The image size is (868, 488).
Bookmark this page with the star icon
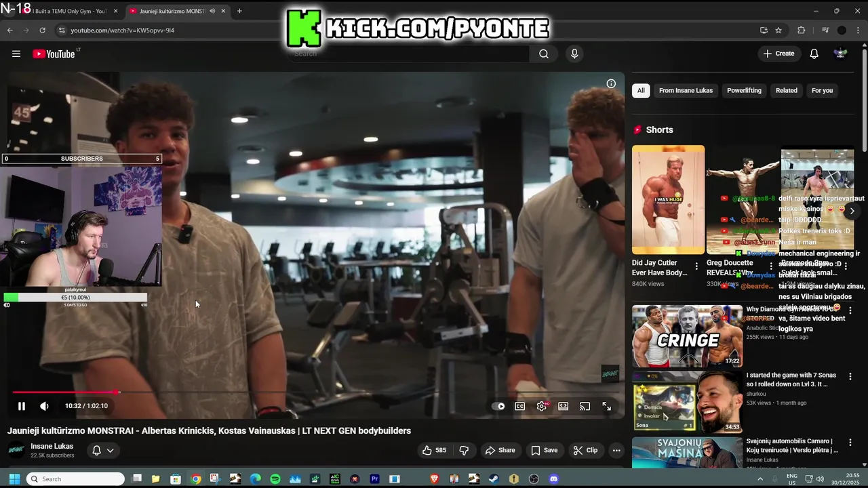pos(778,30)
